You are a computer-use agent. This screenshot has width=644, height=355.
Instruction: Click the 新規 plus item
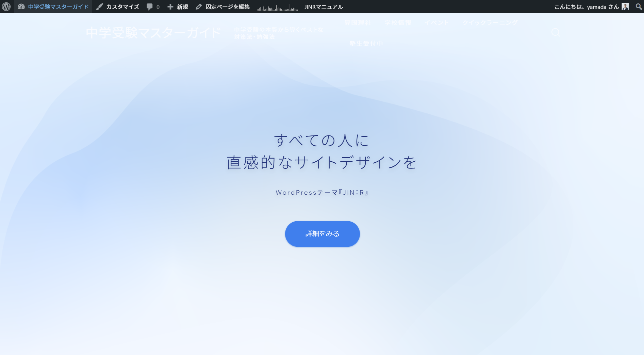(x=178, y=7)
